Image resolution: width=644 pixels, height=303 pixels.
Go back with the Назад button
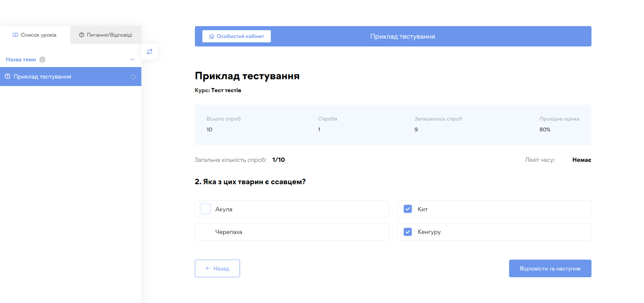tap(217, 268)
